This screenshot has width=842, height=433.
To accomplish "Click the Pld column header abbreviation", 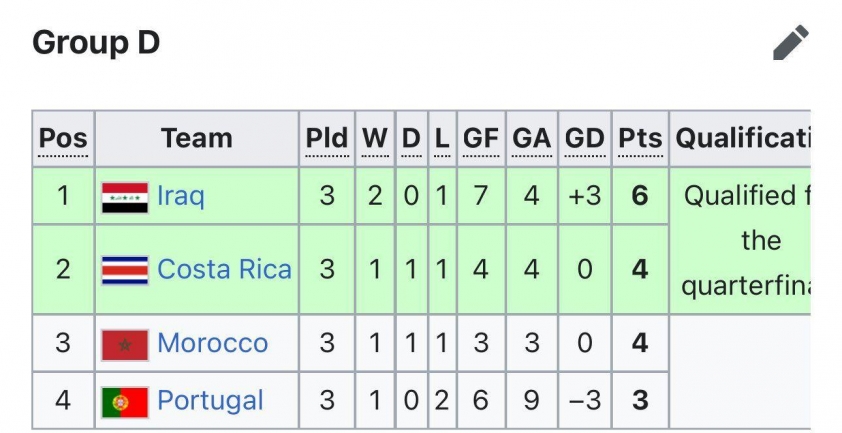I will (x=326, y=139).
